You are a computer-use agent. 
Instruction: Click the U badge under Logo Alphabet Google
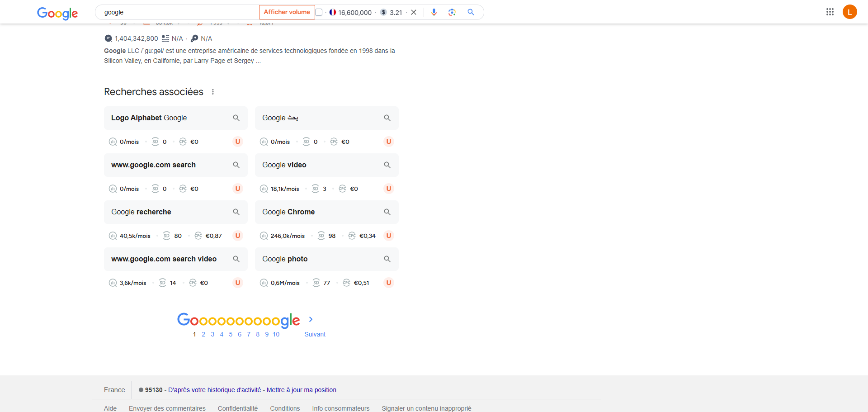point(237,142)
